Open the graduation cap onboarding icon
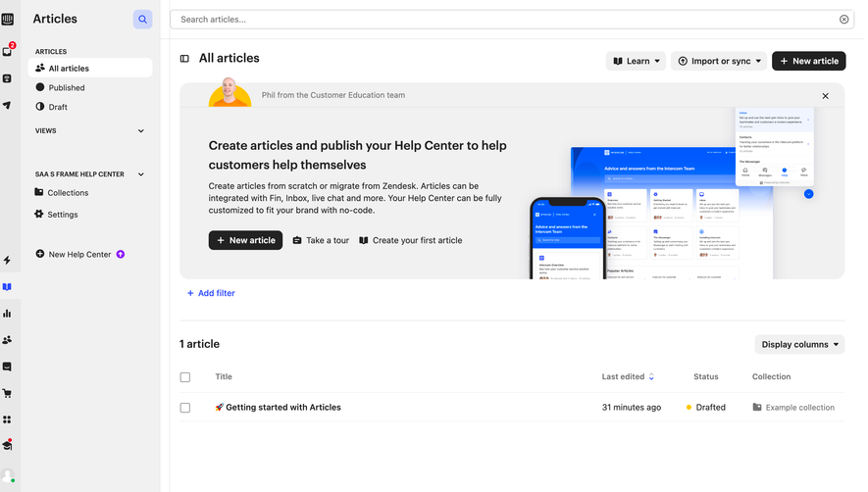868x492 pixels. 7,445
